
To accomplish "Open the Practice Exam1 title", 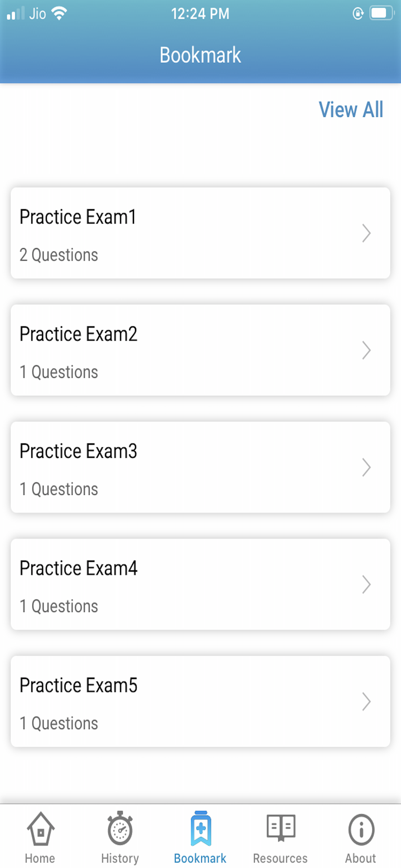I will click(x=78, y=217).
